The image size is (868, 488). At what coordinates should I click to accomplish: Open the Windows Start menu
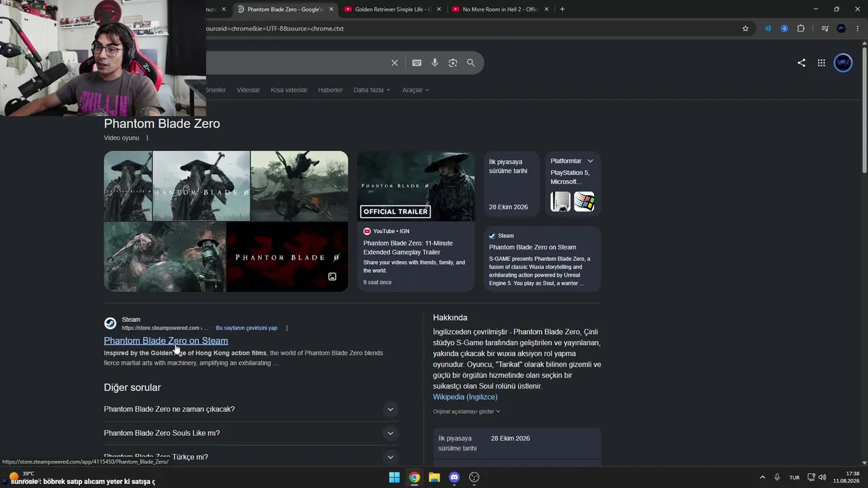394,477
